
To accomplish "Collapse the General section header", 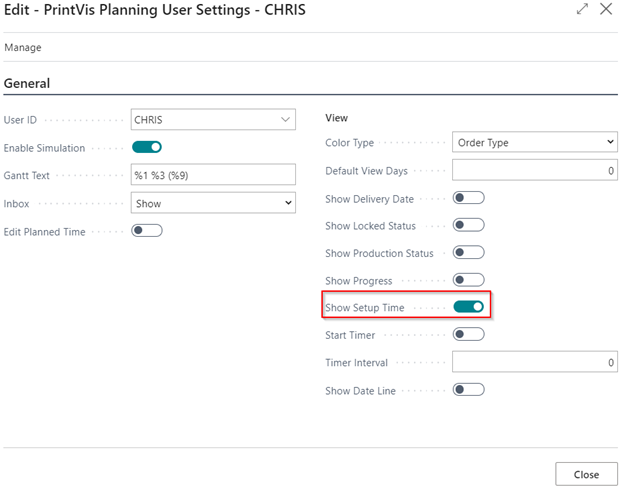I will click(x=27, y=83).
